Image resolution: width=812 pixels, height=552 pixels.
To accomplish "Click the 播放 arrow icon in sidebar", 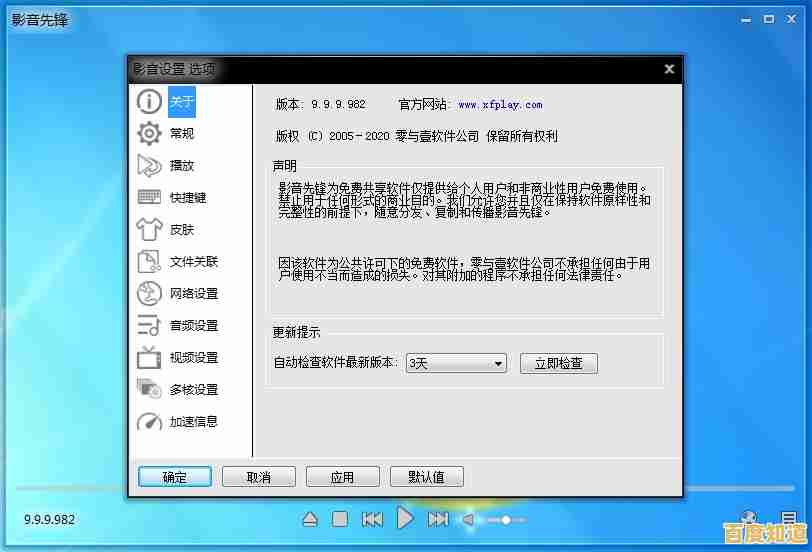I will [149, 166].
